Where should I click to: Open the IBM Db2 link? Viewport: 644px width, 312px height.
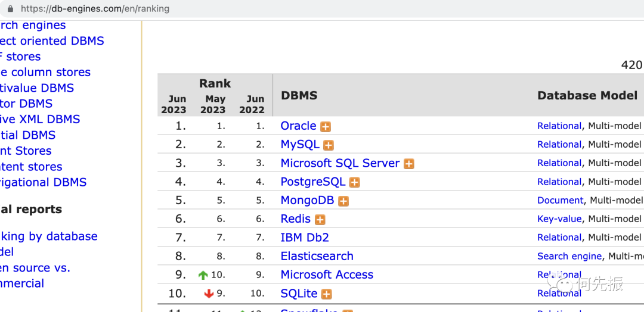[305, 238]
